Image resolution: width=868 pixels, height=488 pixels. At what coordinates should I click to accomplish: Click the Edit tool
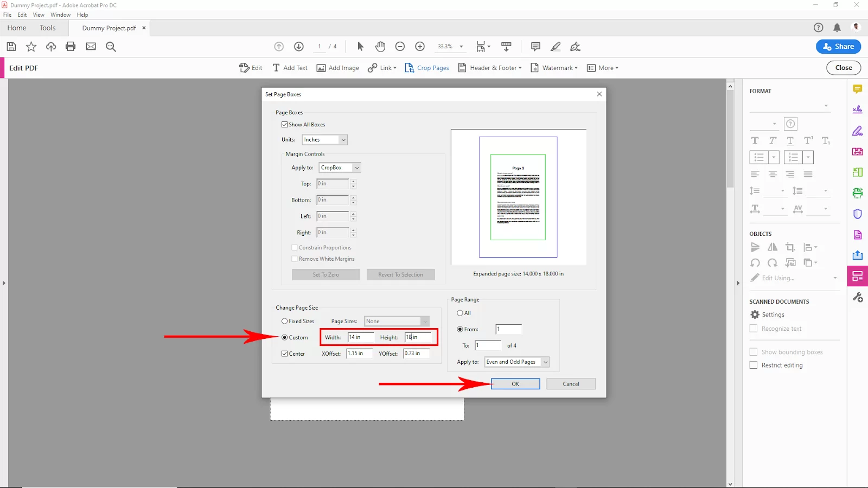tap(251, 68)
